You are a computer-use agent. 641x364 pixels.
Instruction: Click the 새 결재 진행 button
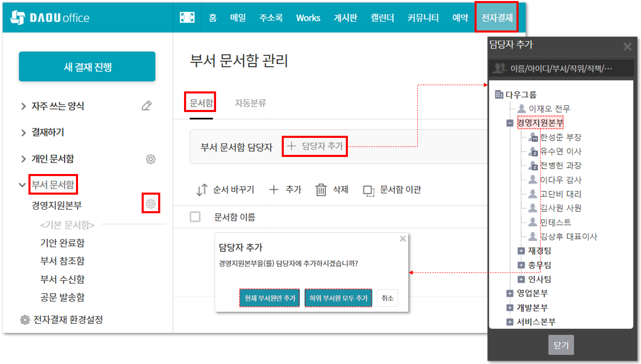point(87,67)
